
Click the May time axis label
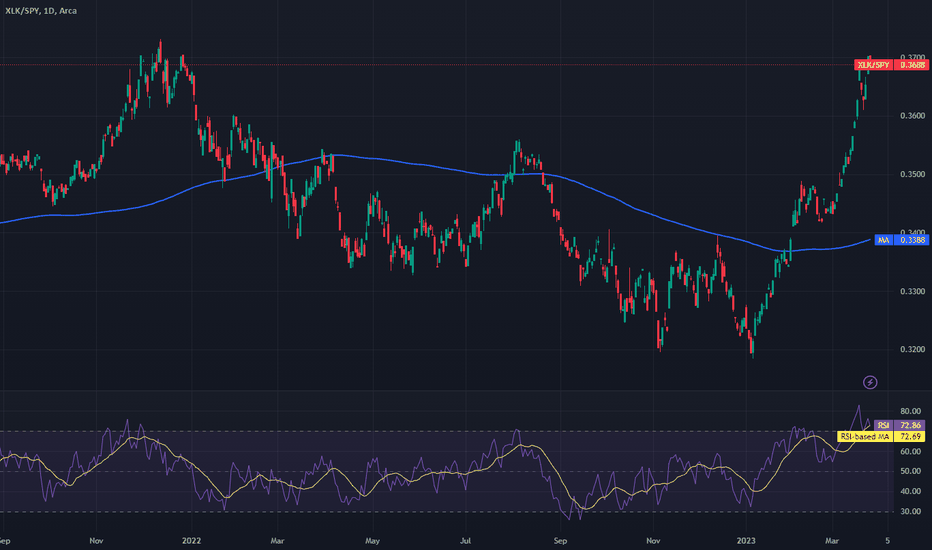point(372,540)
